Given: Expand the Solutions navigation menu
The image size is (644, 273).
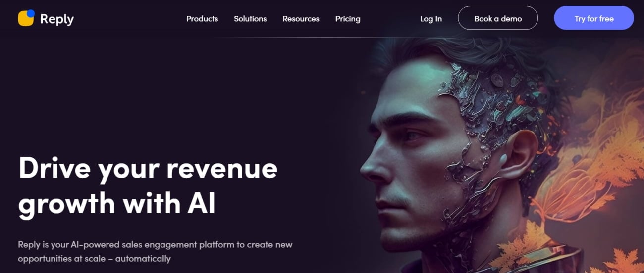Looking at the screenshot, I should pos(250,19).
